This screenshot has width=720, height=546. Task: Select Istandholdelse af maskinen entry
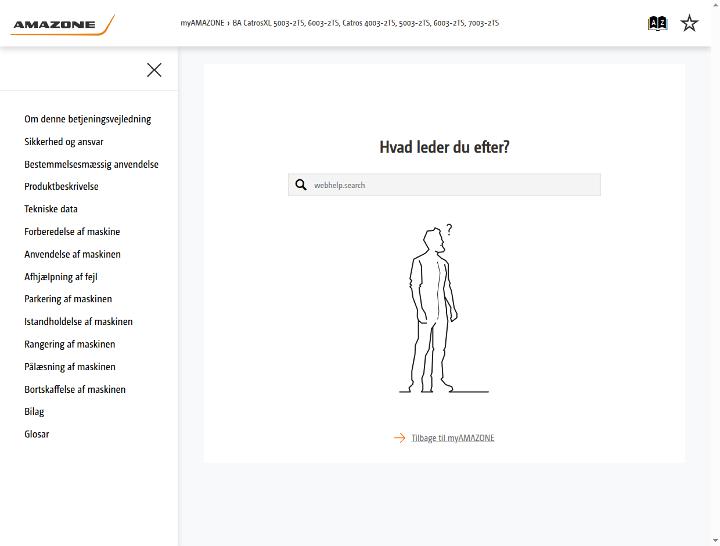pyautogui.click(x=79, y=322)
